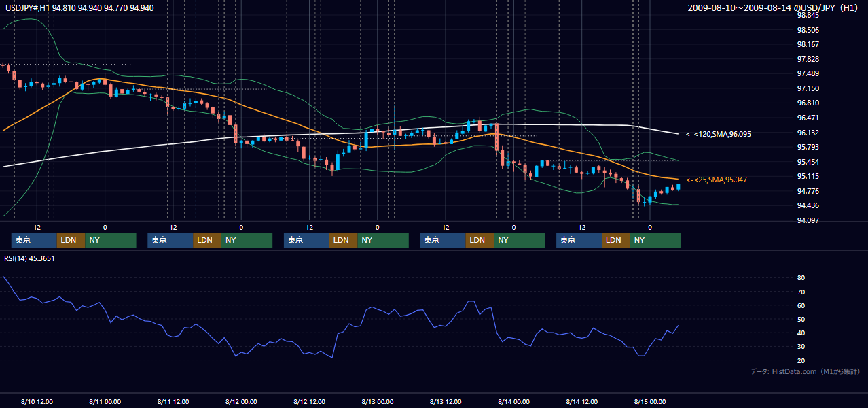Click price axis label 98.167
Image resolution: width=868 pixels, height=408 pixels.
tap(808, 45)
